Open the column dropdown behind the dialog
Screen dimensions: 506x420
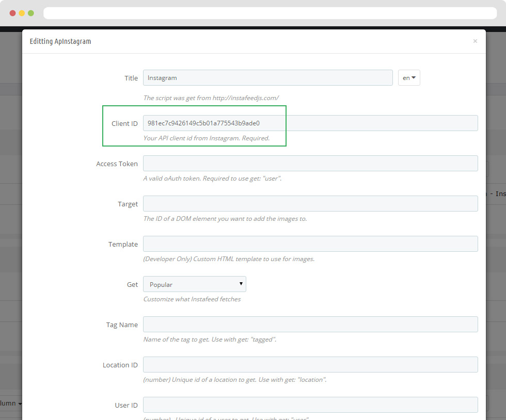pyautogui.click(x=11, y=403)
